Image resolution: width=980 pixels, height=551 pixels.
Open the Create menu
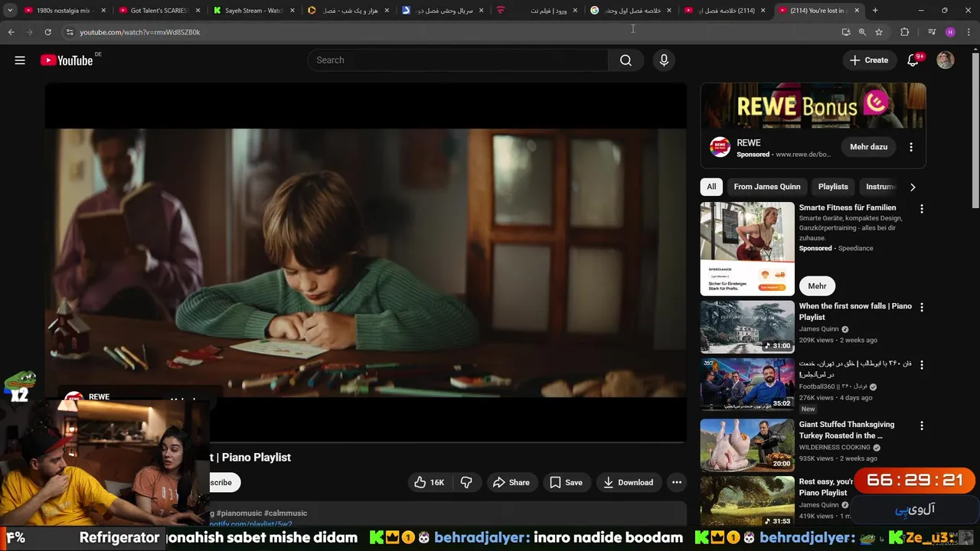point(868,60)
